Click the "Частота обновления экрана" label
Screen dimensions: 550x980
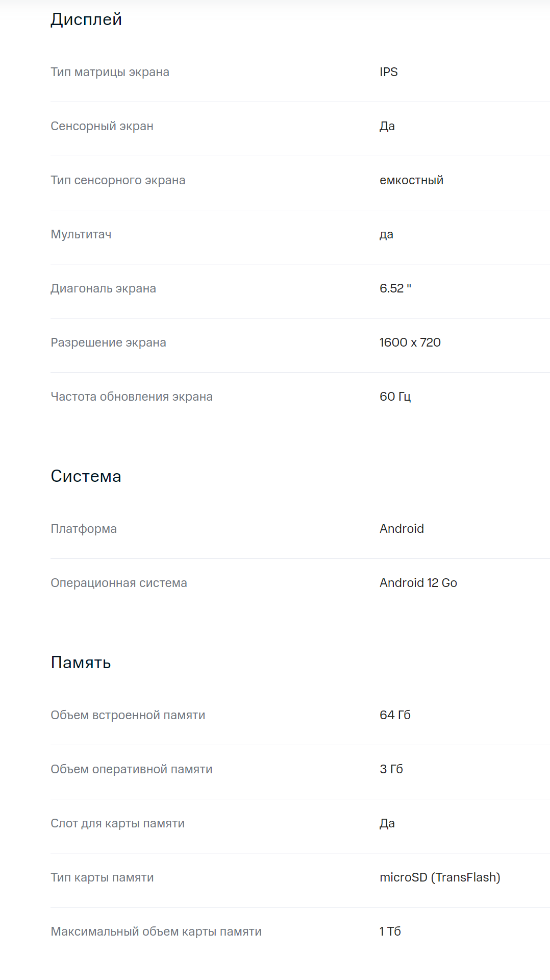click(132, 397)
